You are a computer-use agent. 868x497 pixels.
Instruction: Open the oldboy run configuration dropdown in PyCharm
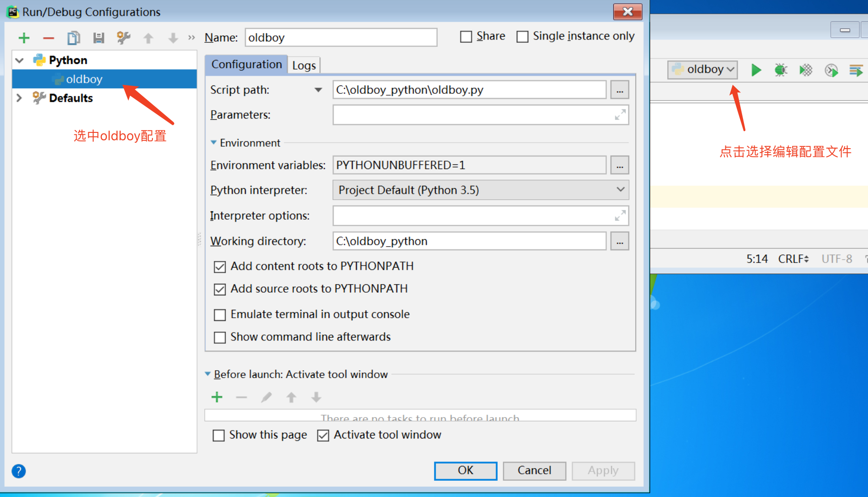pos(703,70)
